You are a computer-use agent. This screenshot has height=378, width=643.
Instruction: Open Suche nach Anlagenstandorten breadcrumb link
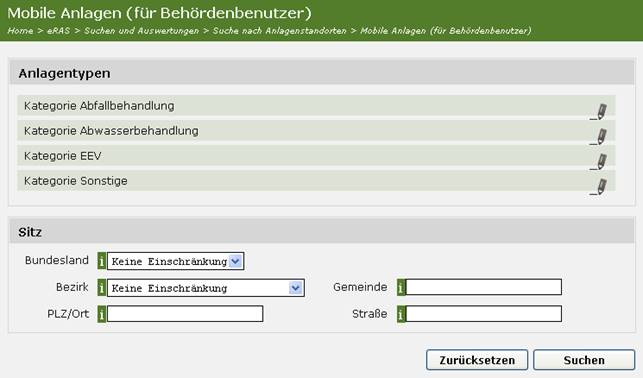click(x=280, y=31)
